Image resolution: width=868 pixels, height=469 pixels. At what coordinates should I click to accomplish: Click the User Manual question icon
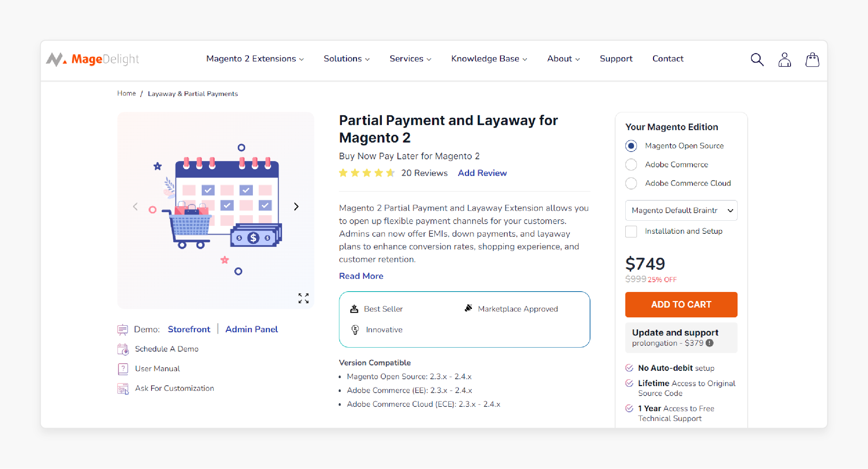[123, 369]
